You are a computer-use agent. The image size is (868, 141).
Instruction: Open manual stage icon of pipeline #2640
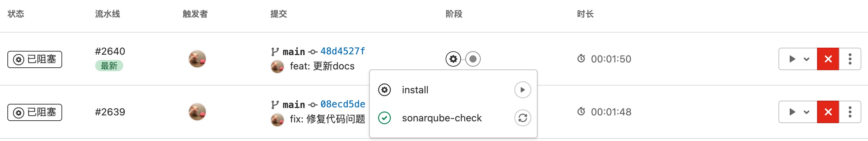coord(453,59)
